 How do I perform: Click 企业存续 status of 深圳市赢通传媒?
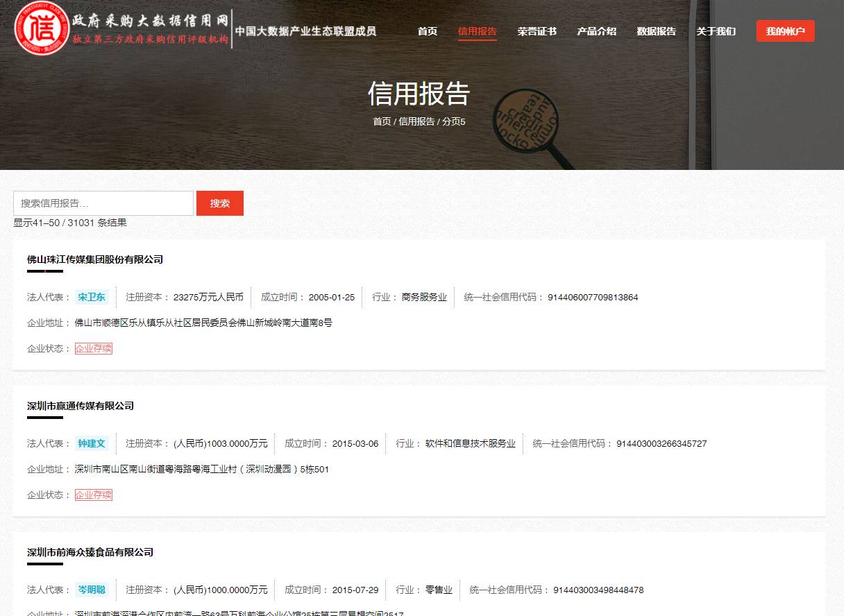coord(94,495)
